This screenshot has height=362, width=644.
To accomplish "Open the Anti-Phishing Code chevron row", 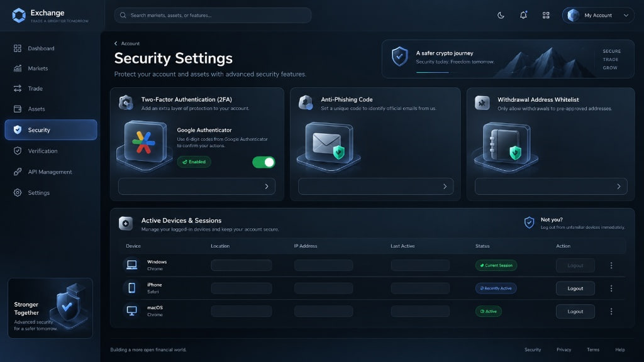I will tap(376, 186).
